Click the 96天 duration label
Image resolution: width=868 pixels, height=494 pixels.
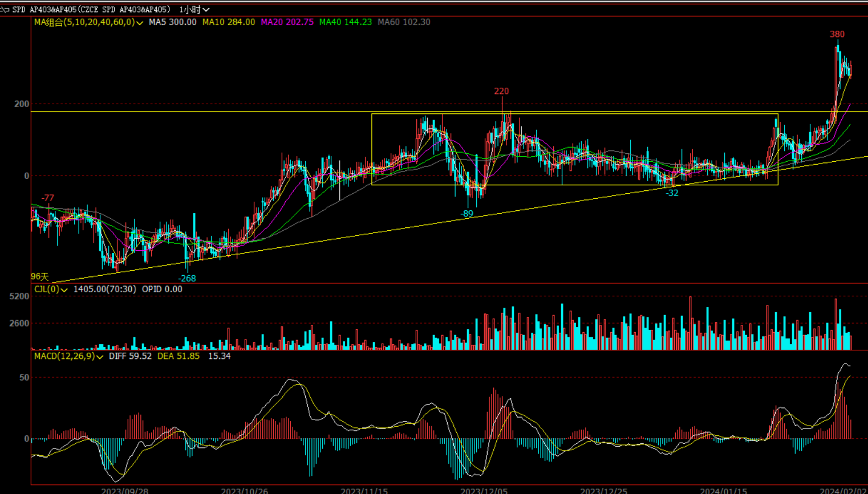pyautogui.click(x=40, y=277)
